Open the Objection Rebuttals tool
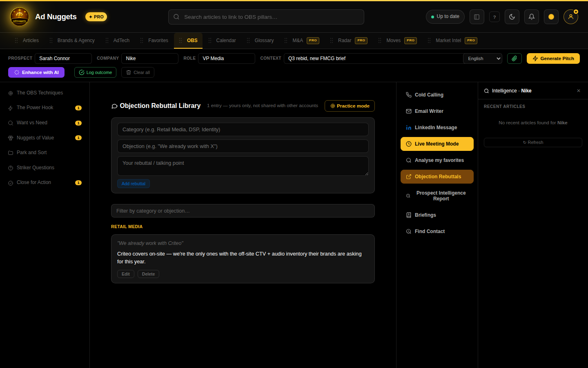588x368 pixels. (437, 177)
